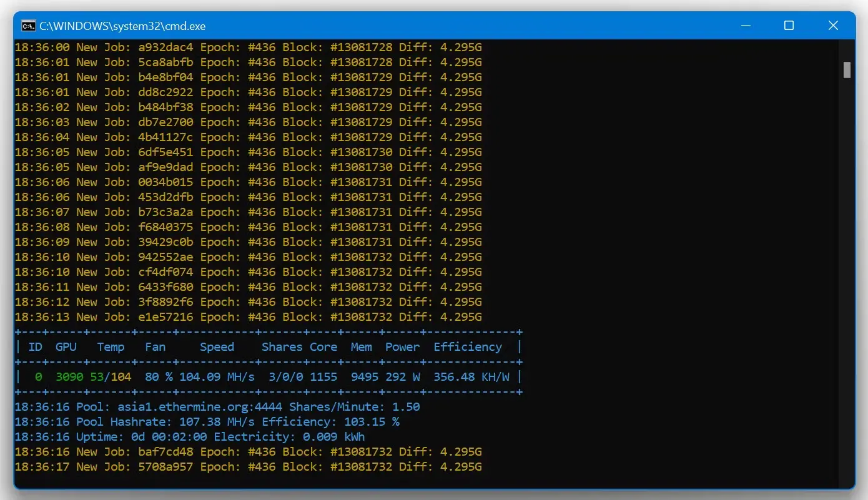Screen dimensions: 868x500
Task: Click the Temp column header
Action: pos(111,347)
